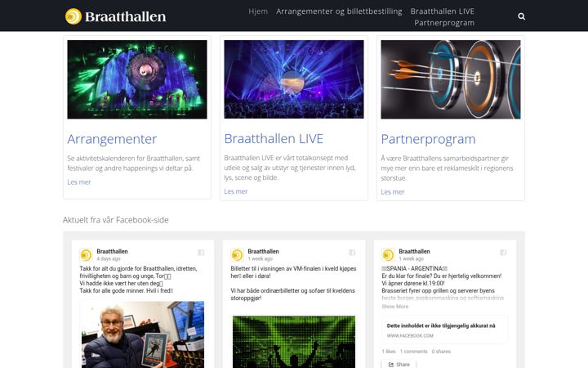Click the Braatthallen name on the '4 days ago' post
588x368 pixels.
pos(112,251)
